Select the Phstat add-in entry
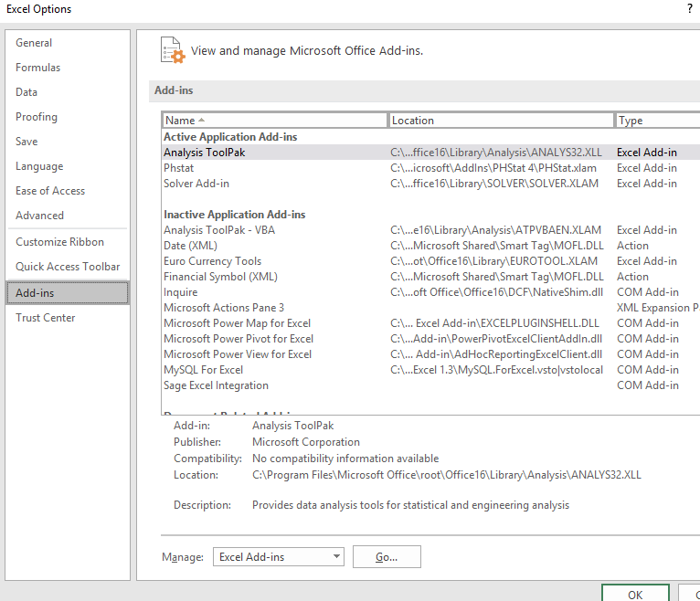The image size is (700, 601). pyautogui.click(x=179, y=168)
